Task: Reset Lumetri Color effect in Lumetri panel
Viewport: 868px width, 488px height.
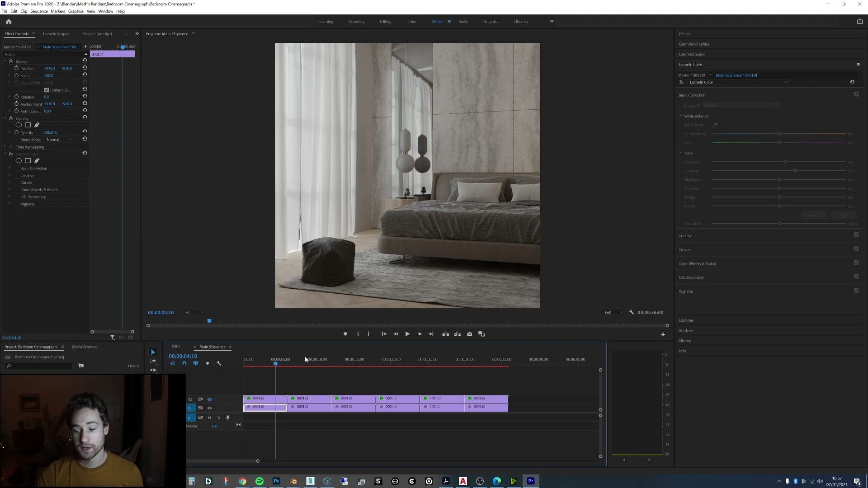Action: pyautogui.click(x=852, y=82)
